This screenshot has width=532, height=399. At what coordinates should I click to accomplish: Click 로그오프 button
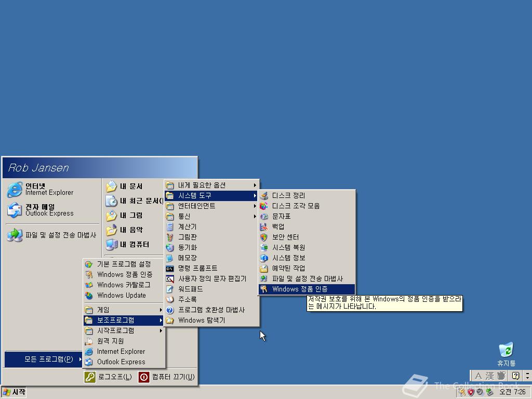click(108, 377)
